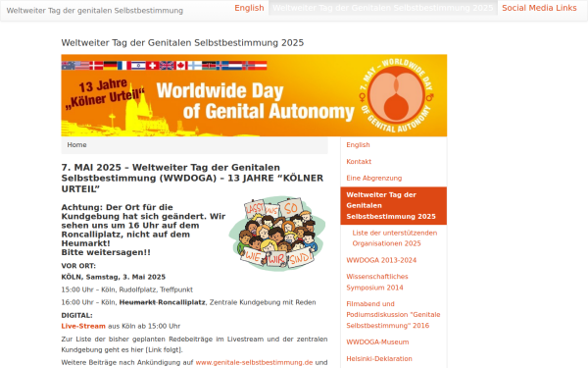Image resolution: width=588 pixels, height=368 pixels.
Task: Open WWDOGA 2013-2024 sidebar link
Action: tap(381, 260)
